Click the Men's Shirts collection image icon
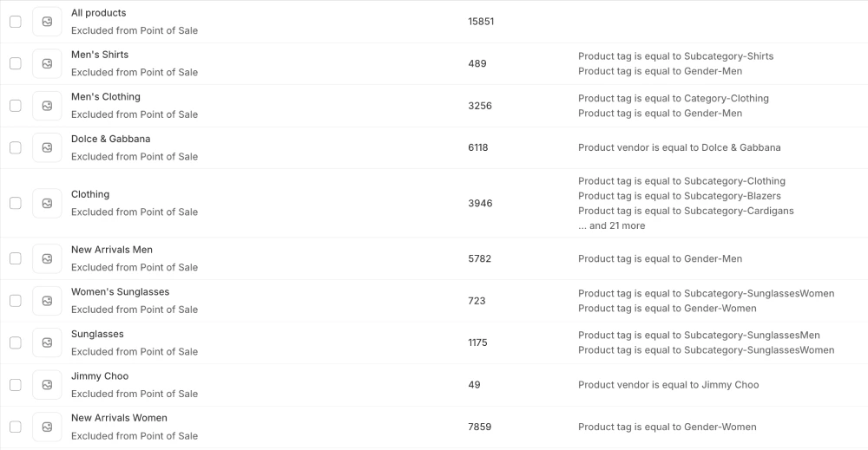 [47, 63]
